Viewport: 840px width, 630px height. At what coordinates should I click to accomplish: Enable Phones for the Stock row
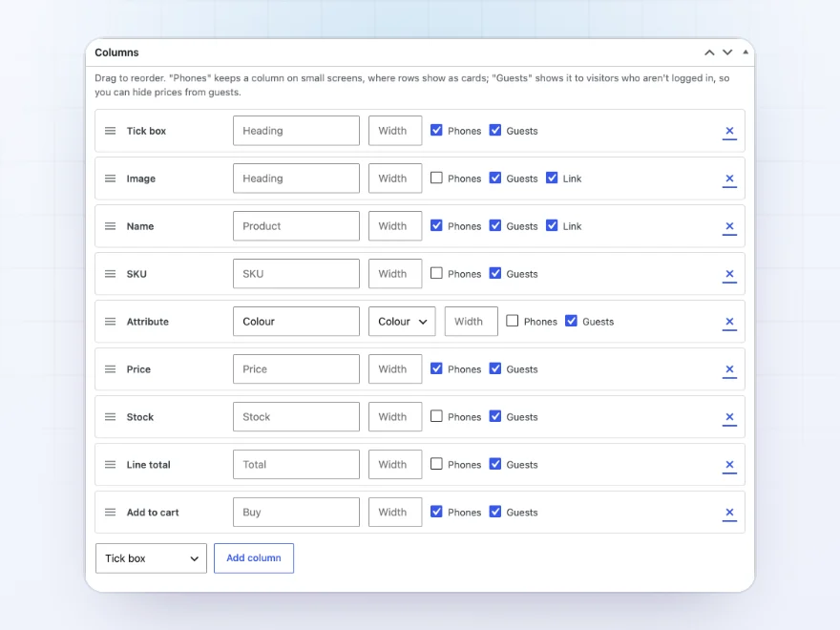point(436,416)
